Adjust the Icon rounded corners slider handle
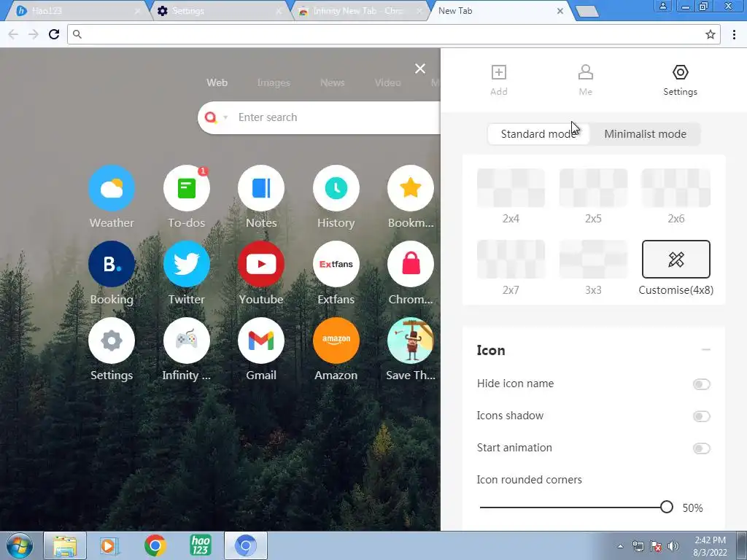This screenshot has height=560, width=747. click(667, 507)
